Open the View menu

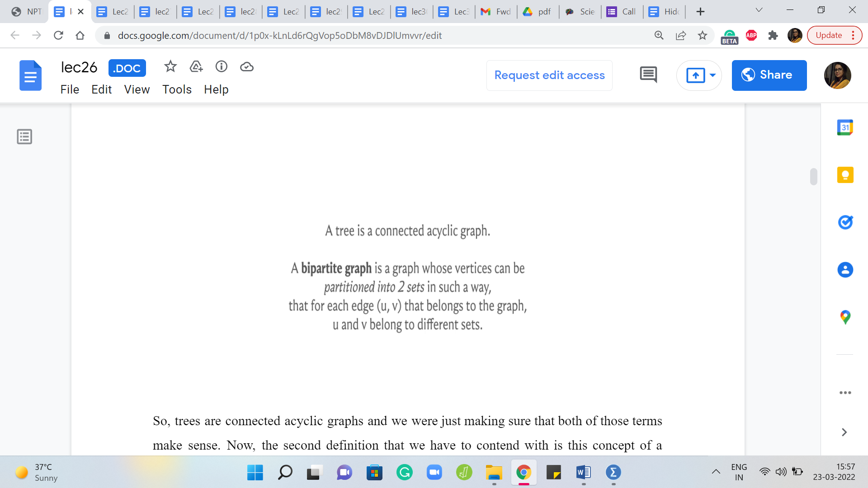pos(137,89)
